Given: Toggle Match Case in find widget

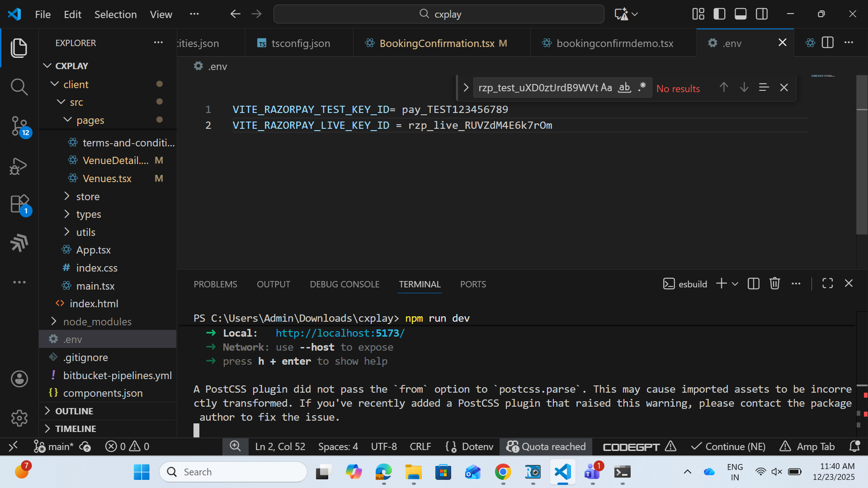Looking at the screenshot, I should tap(606, 87).
